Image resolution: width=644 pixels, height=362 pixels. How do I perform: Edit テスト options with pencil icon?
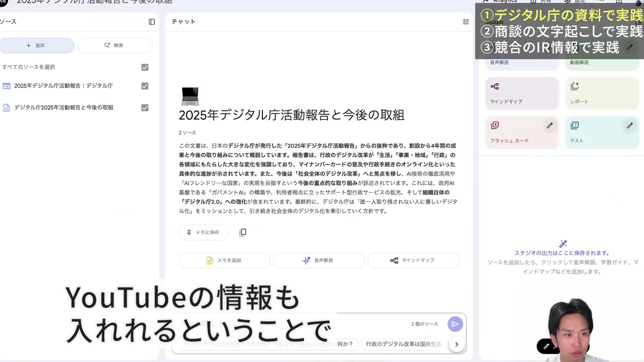(630, 126)
